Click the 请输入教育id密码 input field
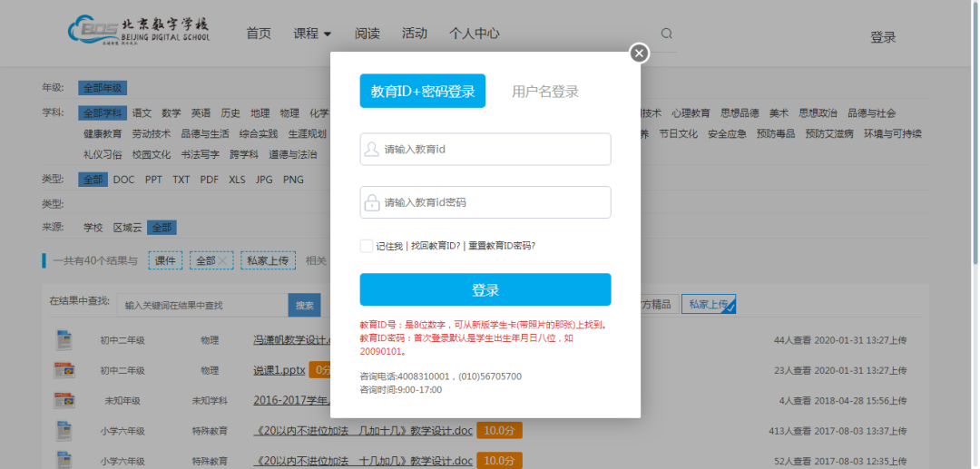This screenshot has width=980, height=469. click(495, 202)
